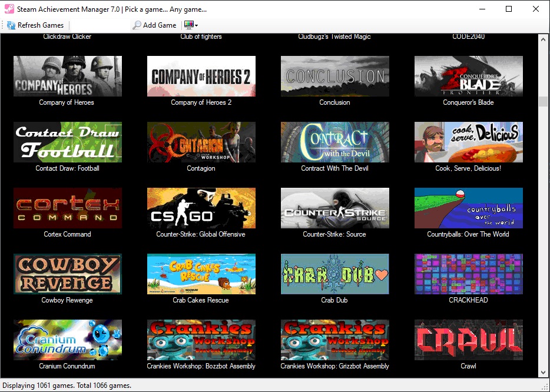Click the Add Game button

click(x=155, y=25)
